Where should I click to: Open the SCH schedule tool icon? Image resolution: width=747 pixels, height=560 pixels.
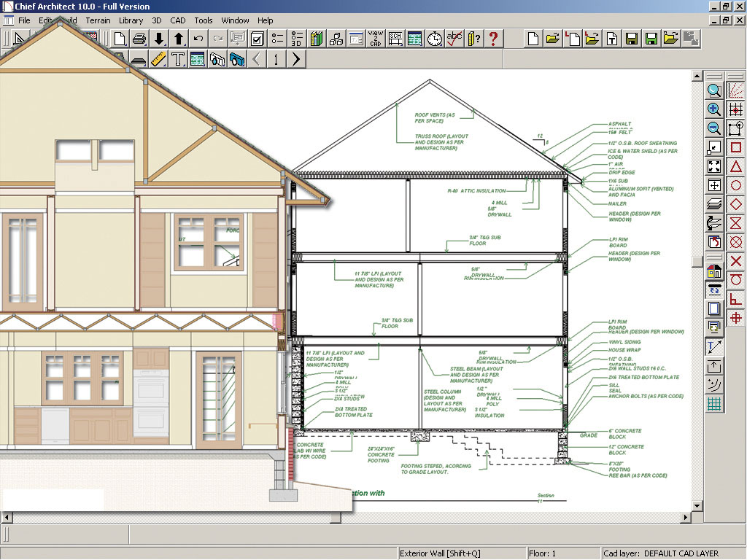coord(395,39)
